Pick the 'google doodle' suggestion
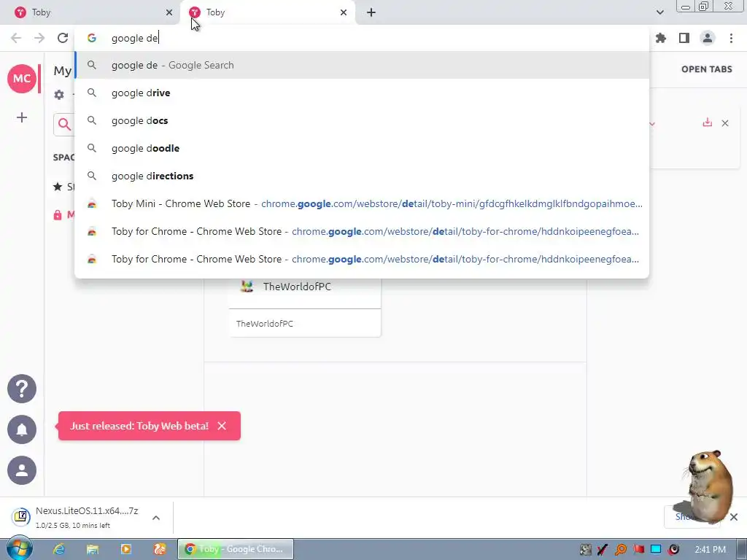 pyautogui.click(x=362, y=148)
